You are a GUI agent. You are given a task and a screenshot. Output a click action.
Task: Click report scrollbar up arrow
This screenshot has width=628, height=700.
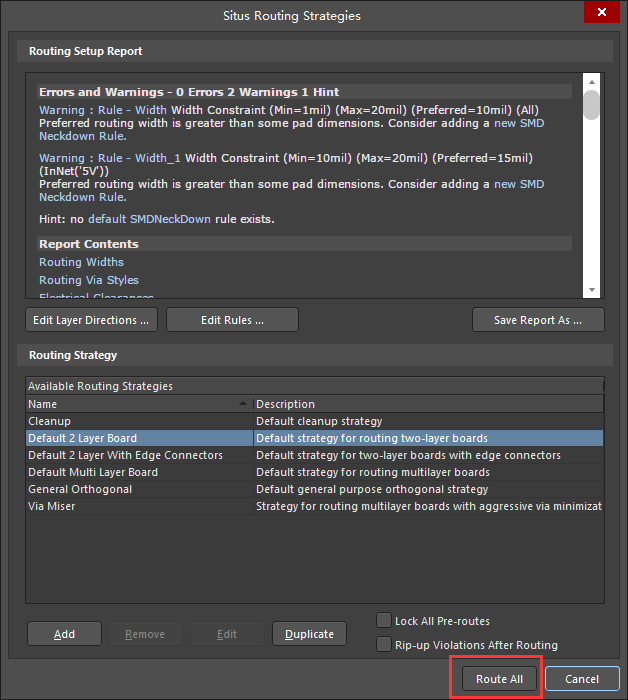click(x=592, y=82)
